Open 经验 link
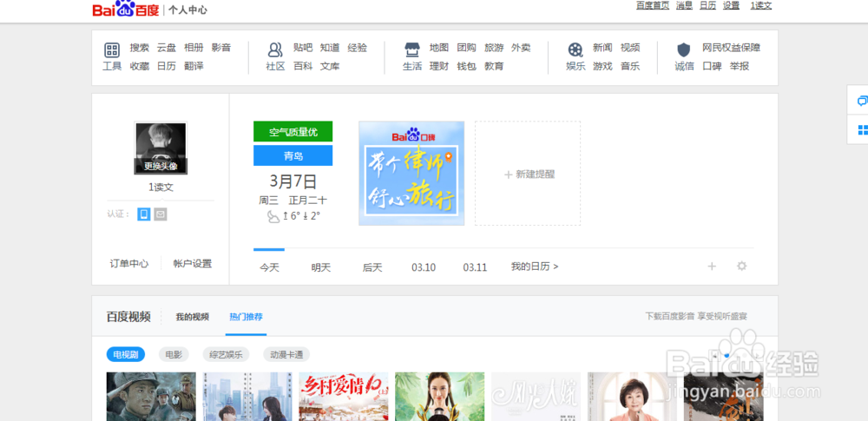This screenshot has width=868, height=421. coord(357,48)
